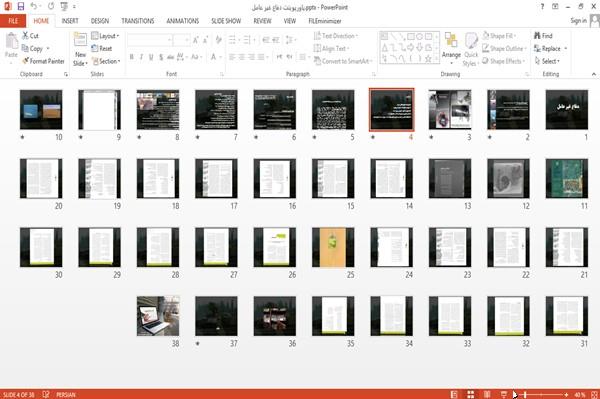Toggle text Shadow formatting
This screenshot has height=399, width=600.
161,57
